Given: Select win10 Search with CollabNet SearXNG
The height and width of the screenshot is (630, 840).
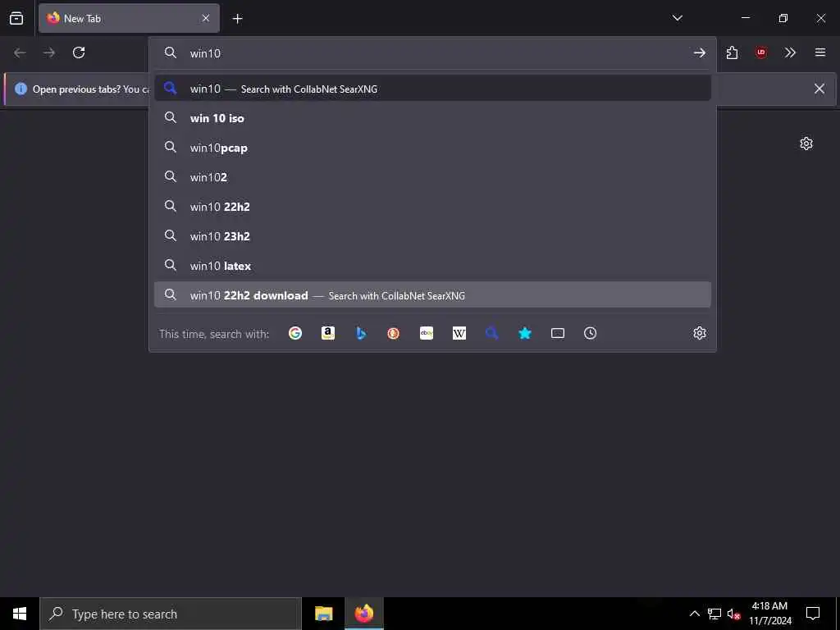Looking at the screenshot, I should coord(433,89).
